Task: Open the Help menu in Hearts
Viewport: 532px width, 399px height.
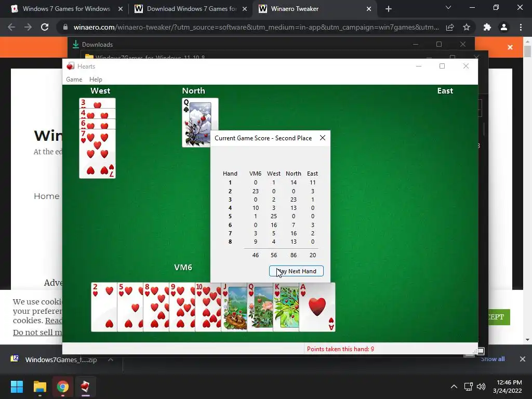Action: point(96,79)
